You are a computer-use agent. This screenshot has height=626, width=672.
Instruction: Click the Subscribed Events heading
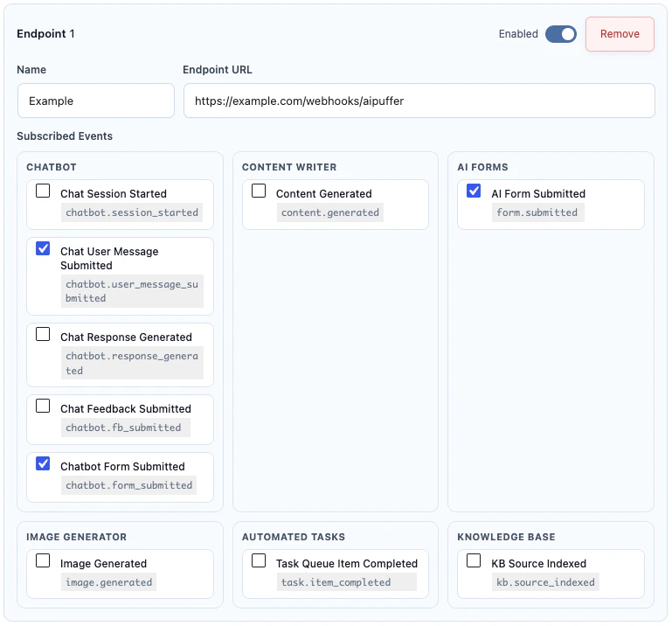pos(65,136)
